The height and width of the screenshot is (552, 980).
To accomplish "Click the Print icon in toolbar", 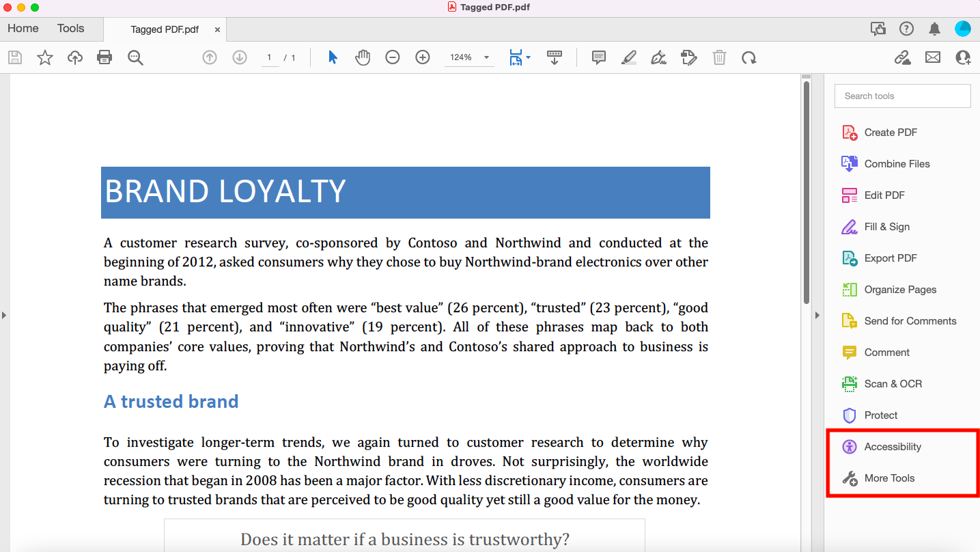I will [104, 58].
